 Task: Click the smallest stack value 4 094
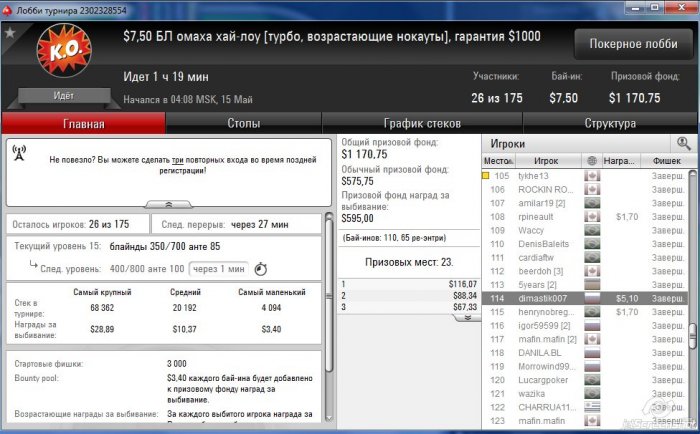tap(271, 308)
